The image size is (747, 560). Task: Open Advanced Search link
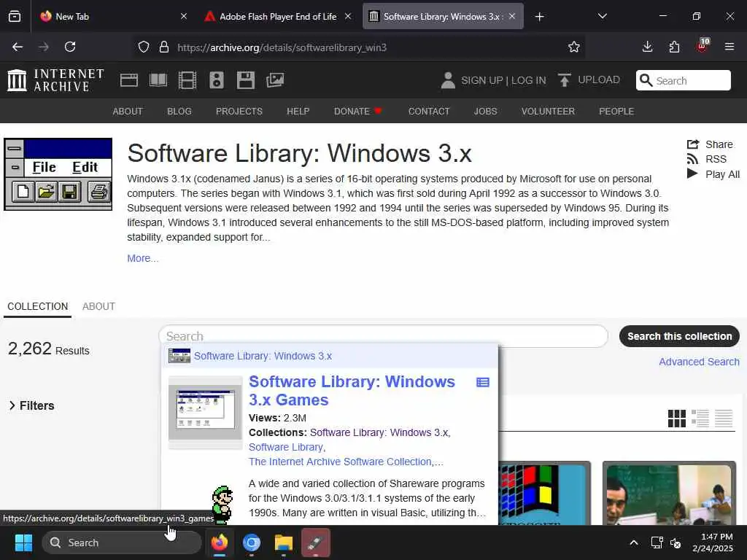tap(699, 362)
